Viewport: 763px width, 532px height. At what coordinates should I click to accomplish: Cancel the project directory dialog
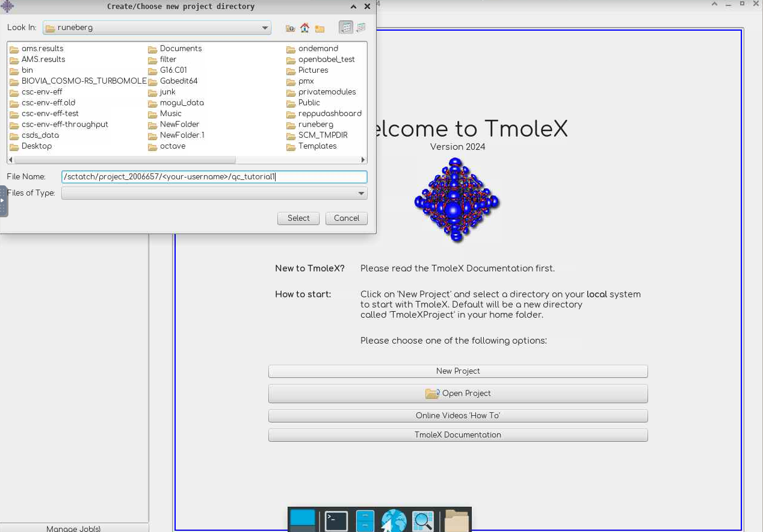tap(347, 218)
